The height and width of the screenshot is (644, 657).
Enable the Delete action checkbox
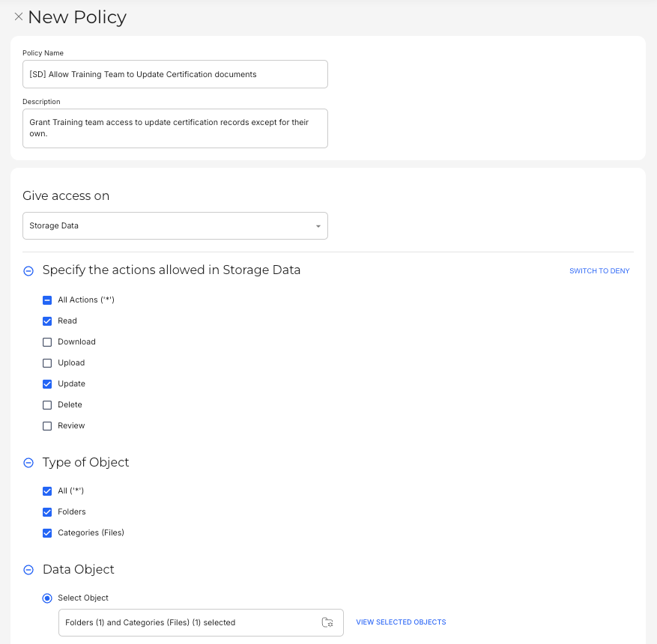(x=47, y=405)
